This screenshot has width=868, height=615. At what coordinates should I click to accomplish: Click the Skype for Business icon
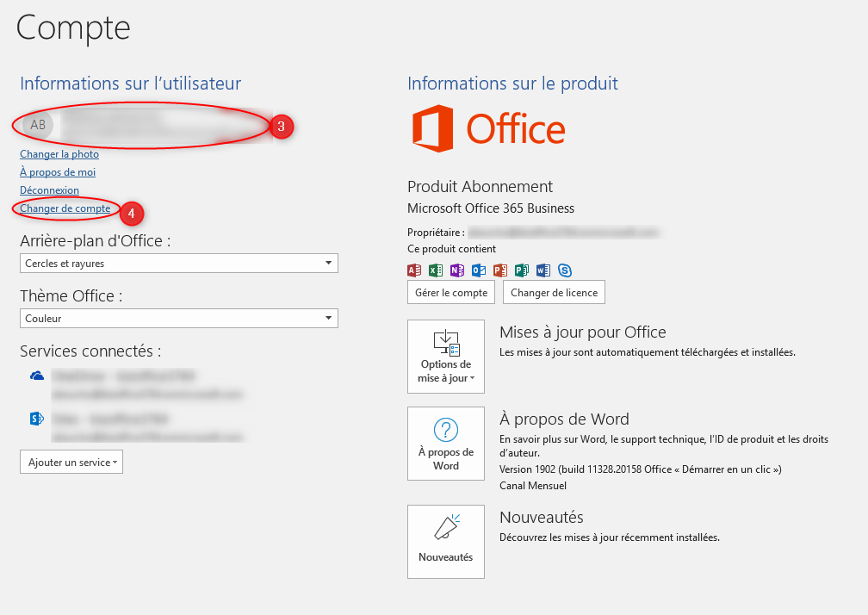(x=565, y=270)
